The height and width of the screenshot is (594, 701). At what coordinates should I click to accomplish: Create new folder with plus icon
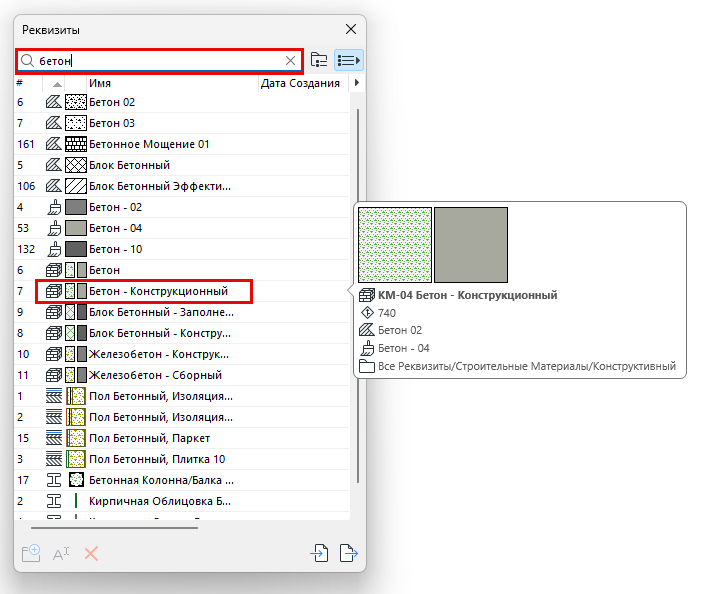[31, 553]
